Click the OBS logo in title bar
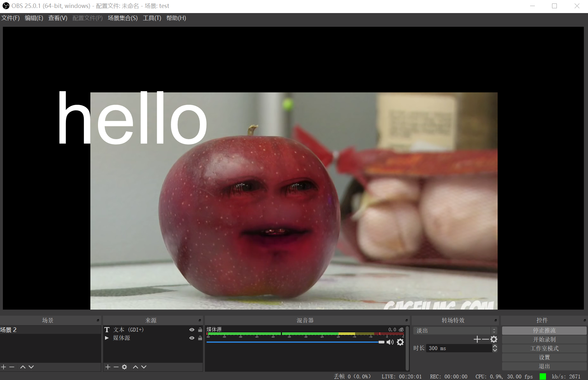Screen dimensions: 588x380 6,6
